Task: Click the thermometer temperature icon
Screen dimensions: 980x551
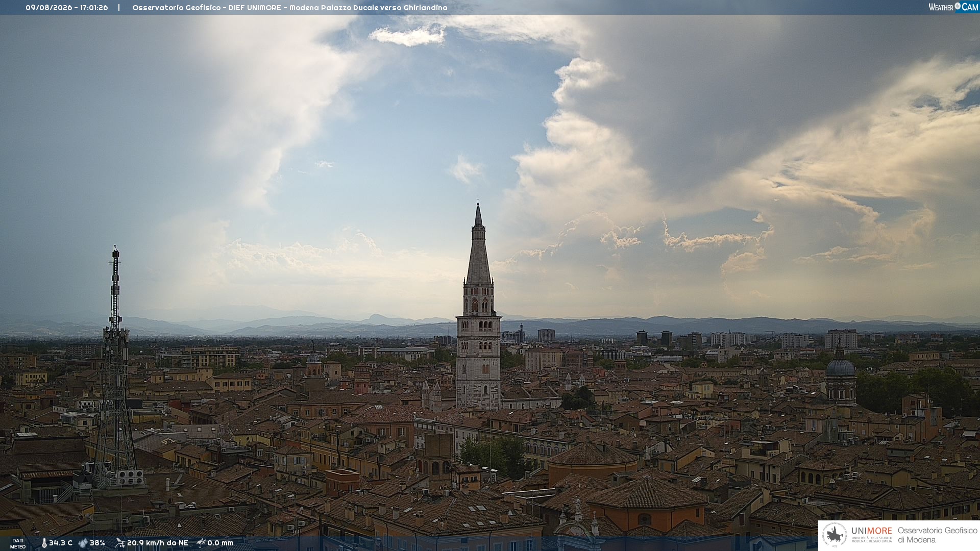Action: click(44, 543)
